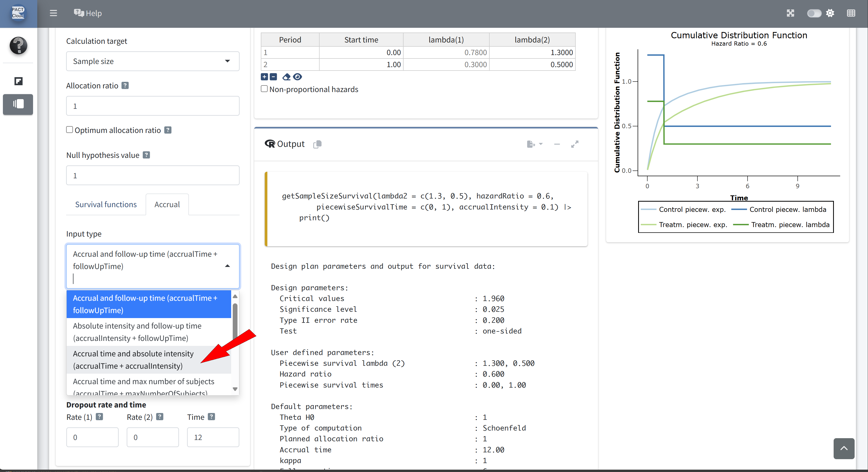Switch to the Survival functions tab
Screen dimensions: 868x472
coord(106,204)
